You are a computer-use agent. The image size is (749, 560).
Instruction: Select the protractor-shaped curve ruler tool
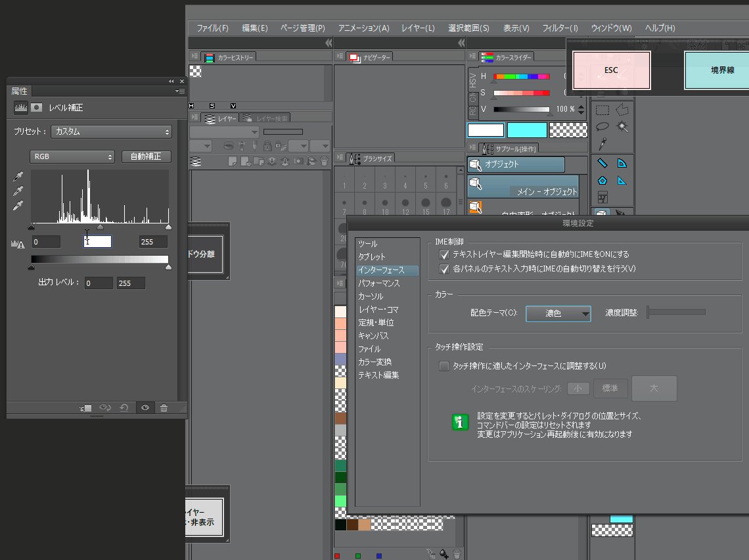(x=622, y=164)
